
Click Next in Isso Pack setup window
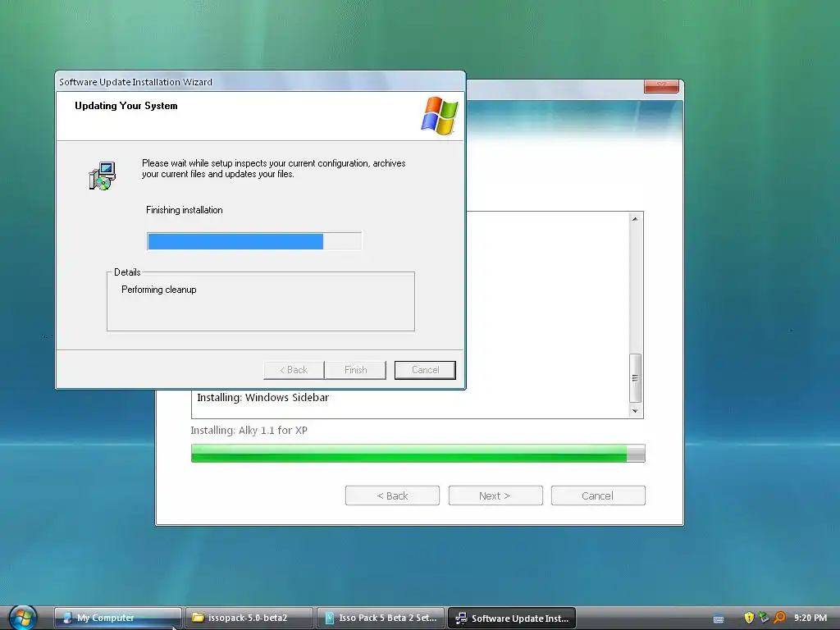495,495
